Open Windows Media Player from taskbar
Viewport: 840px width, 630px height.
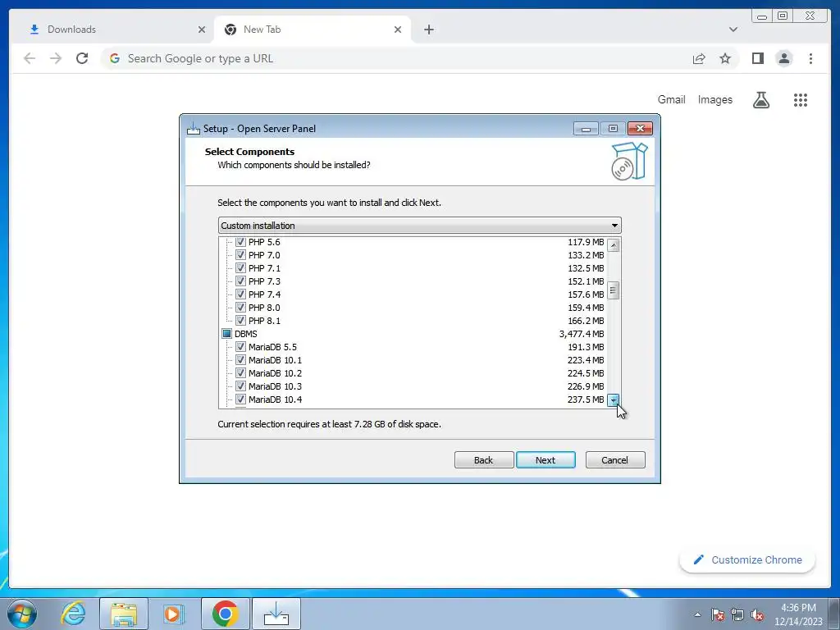[x=173, y=614]
